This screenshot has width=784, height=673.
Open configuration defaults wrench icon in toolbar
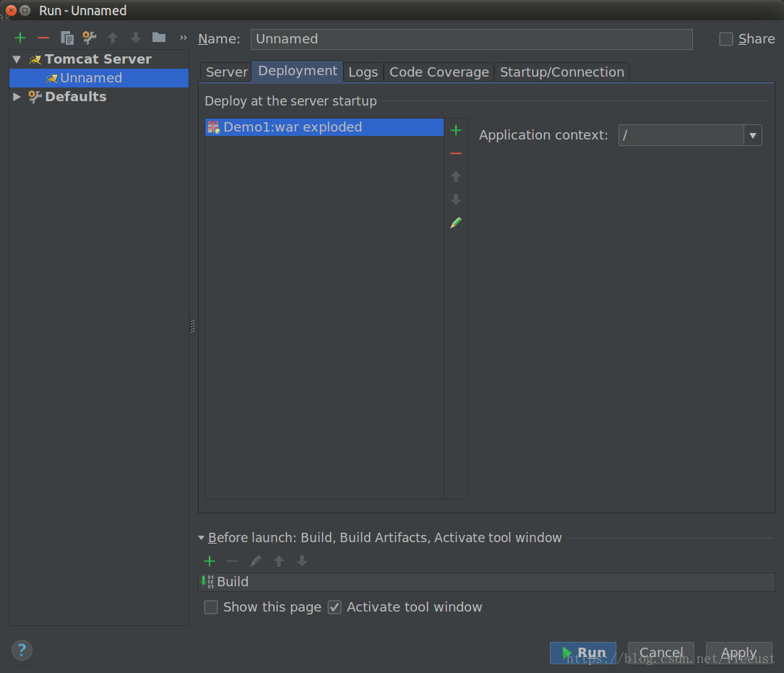(90, 38)
